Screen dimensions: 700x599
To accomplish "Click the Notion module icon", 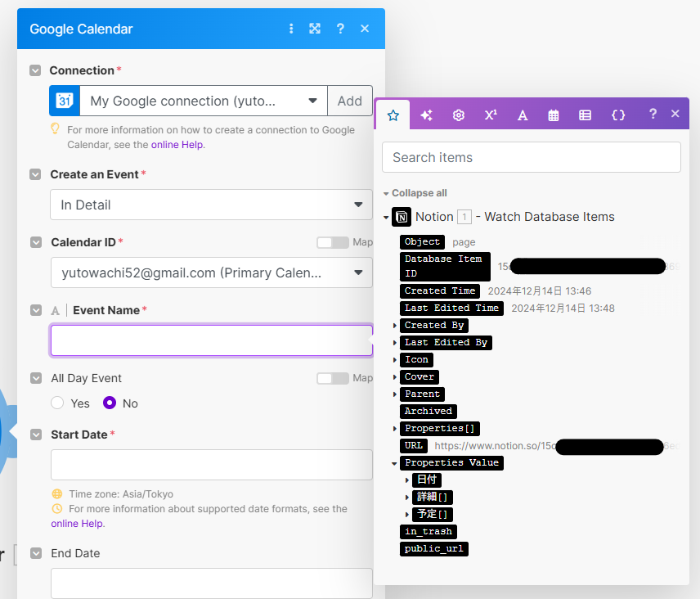I will (402, 217).
